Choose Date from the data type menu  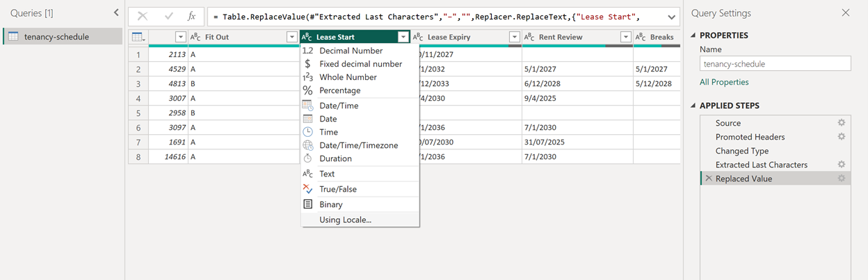328,119
